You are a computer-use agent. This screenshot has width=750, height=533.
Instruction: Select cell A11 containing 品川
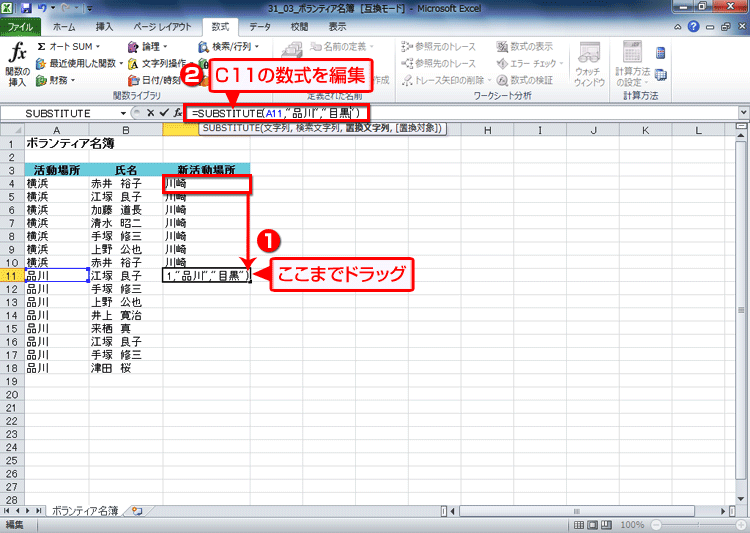[x=56, y=276]
